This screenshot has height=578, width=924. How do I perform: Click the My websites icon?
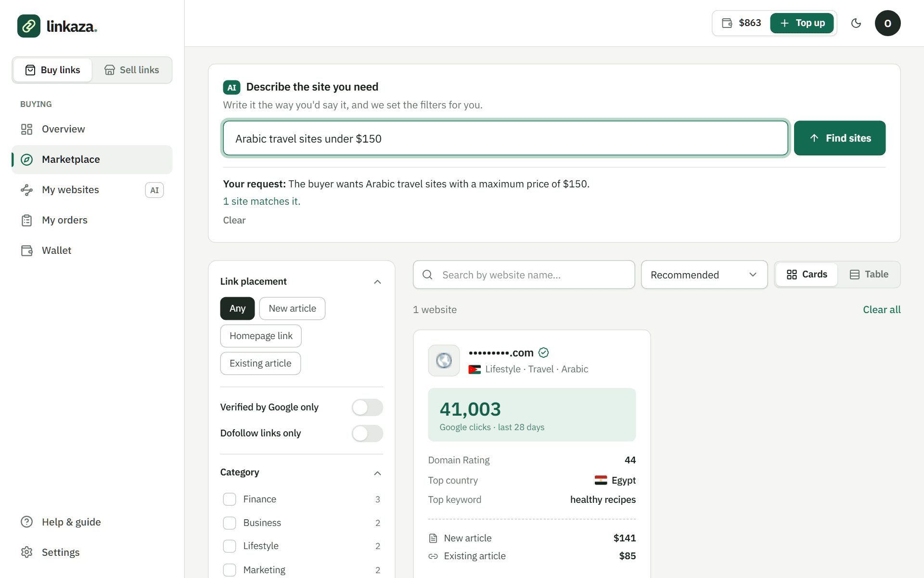tap(26, 190)
